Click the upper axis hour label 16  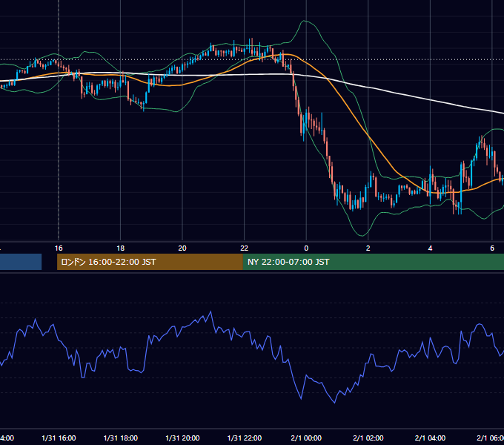click(x=59, y=248)
